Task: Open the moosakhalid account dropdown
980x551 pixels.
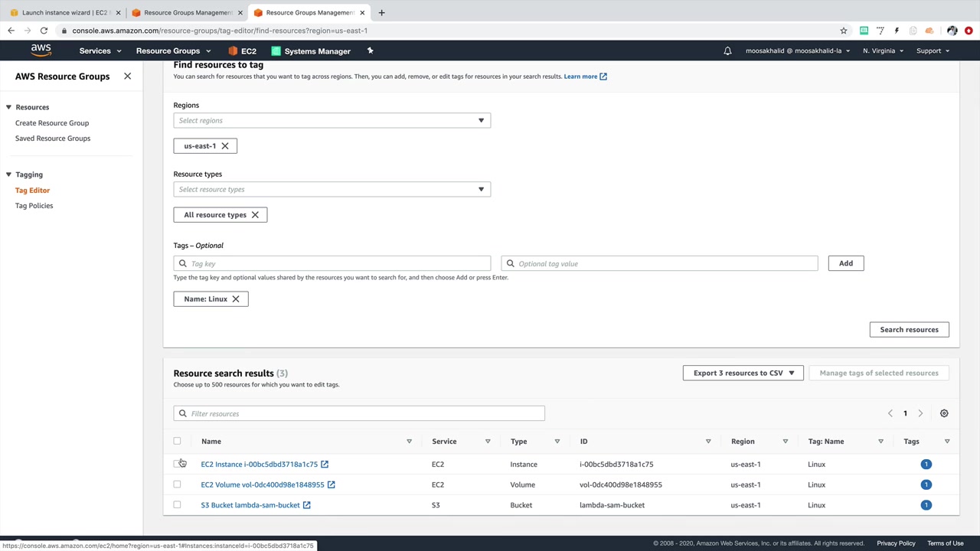Action: pos(798,51)
